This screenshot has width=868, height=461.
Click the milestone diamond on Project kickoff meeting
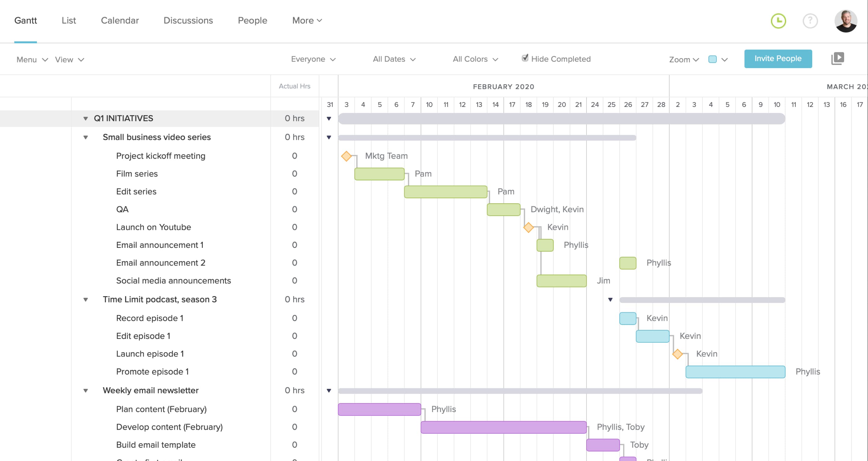click(346, 156)
